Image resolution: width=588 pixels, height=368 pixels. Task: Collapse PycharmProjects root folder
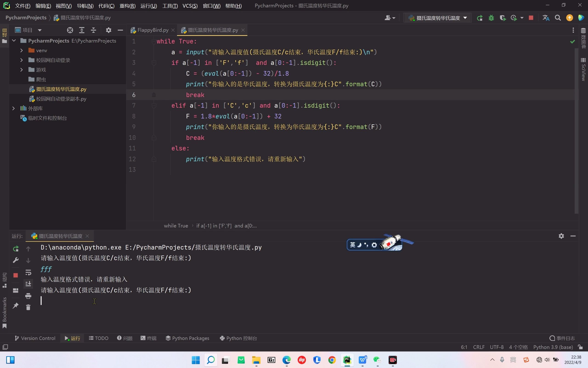14,41
